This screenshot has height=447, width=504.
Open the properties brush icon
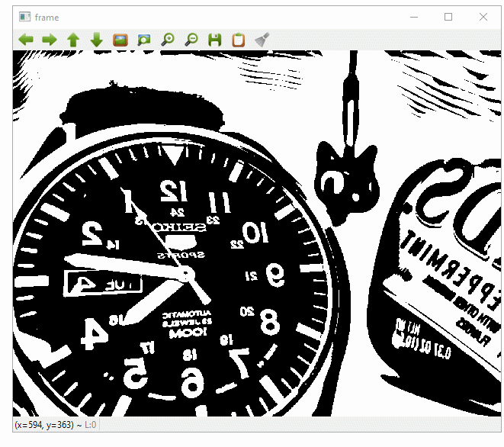pyautogui.click(x=262, y=40)
